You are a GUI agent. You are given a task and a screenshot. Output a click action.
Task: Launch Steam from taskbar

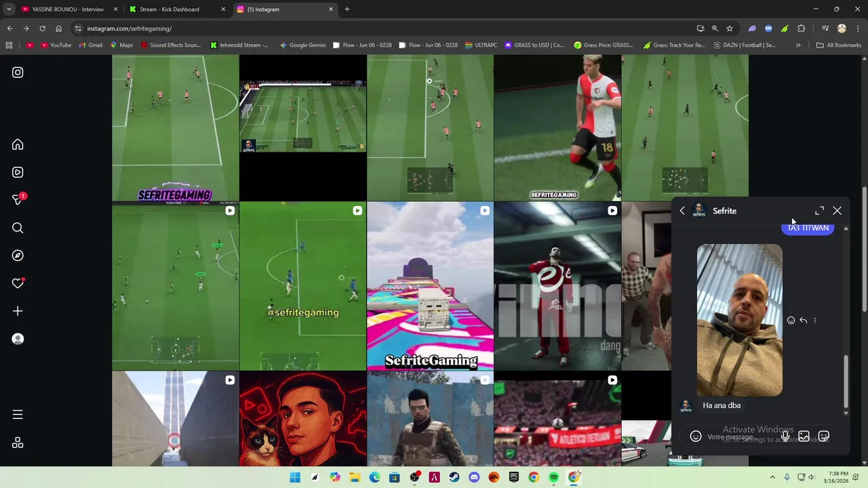tap(454, 477)
